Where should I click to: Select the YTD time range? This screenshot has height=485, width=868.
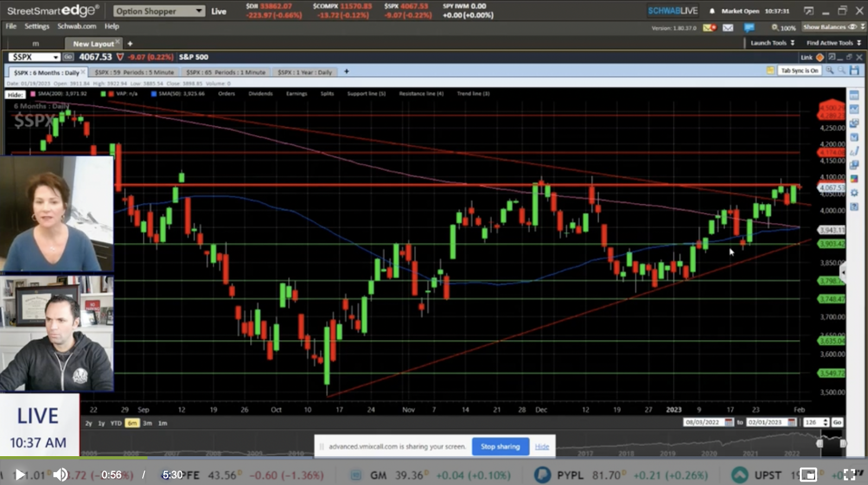point(116,423)
